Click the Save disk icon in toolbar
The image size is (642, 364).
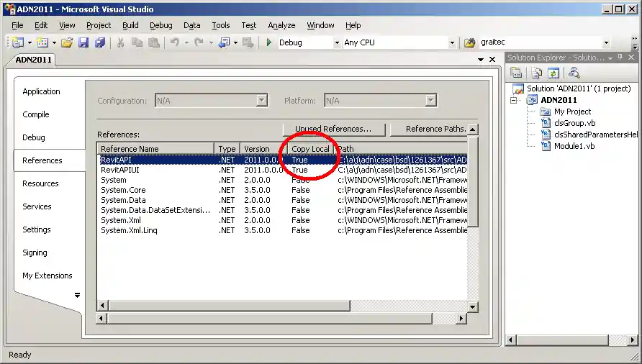pyautogui.click(x=83, y=43)
